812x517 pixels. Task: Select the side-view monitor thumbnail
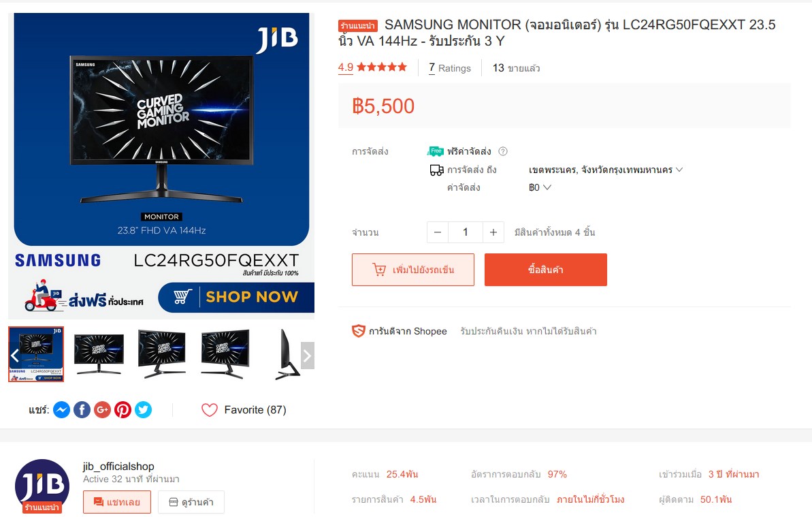click(x=287, y=354)
